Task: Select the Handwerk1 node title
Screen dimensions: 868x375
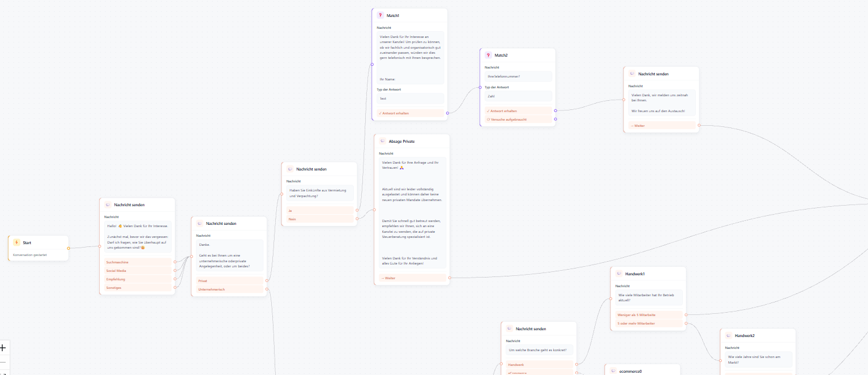Action: coord(635,274)
